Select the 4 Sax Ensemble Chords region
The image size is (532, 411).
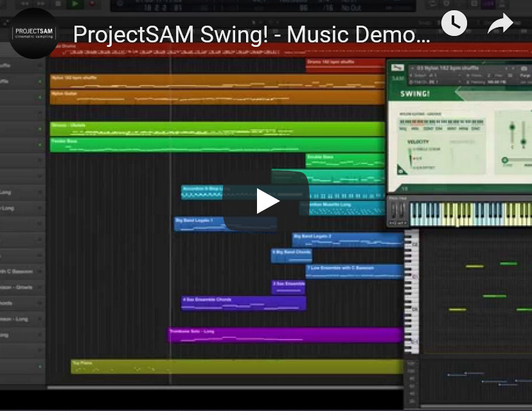(x=244, y=303)
